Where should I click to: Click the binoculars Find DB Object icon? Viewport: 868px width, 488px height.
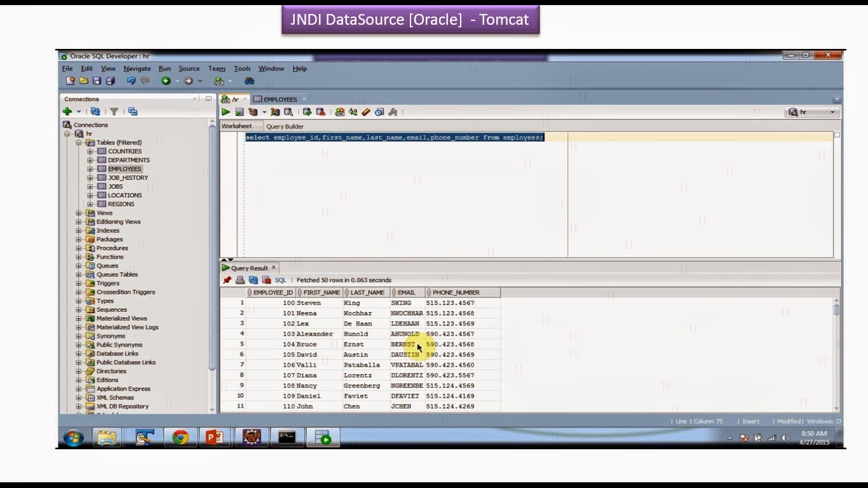tap(250, 81)
